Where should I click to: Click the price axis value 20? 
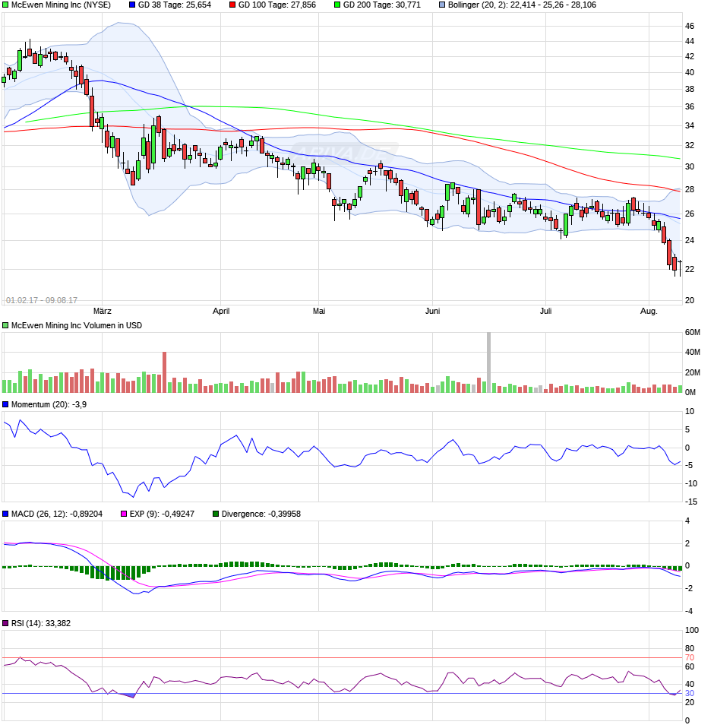690,300
